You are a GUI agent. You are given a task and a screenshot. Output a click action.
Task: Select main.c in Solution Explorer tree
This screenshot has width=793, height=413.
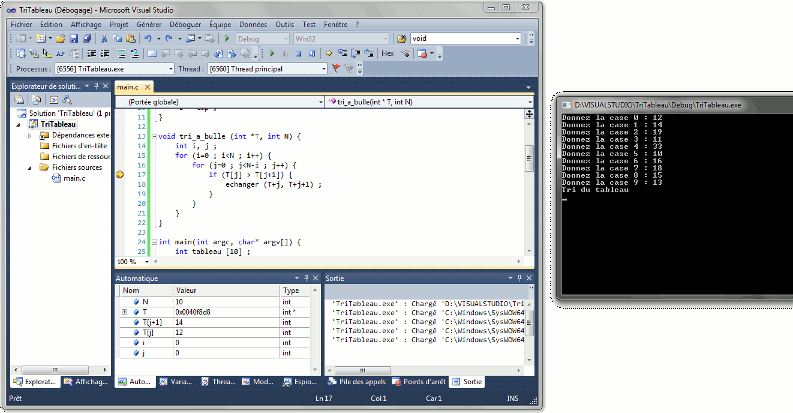coord(74,178)
